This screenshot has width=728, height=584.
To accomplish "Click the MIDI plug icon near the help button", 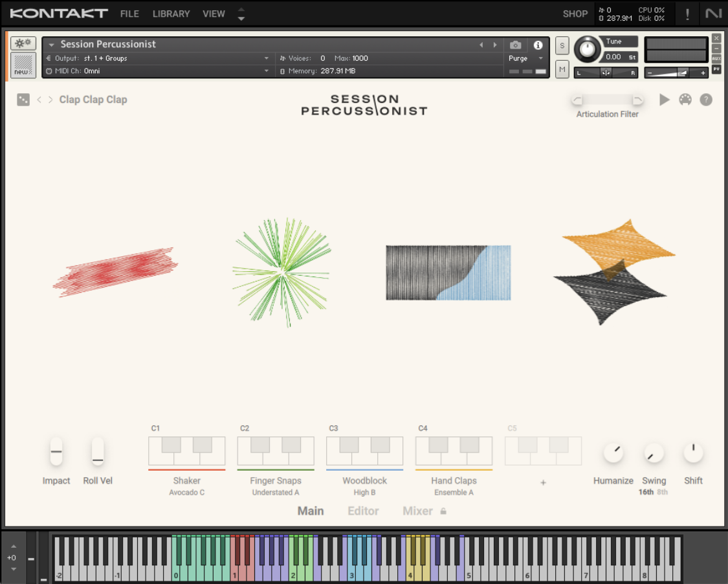I will click(685, 100).
